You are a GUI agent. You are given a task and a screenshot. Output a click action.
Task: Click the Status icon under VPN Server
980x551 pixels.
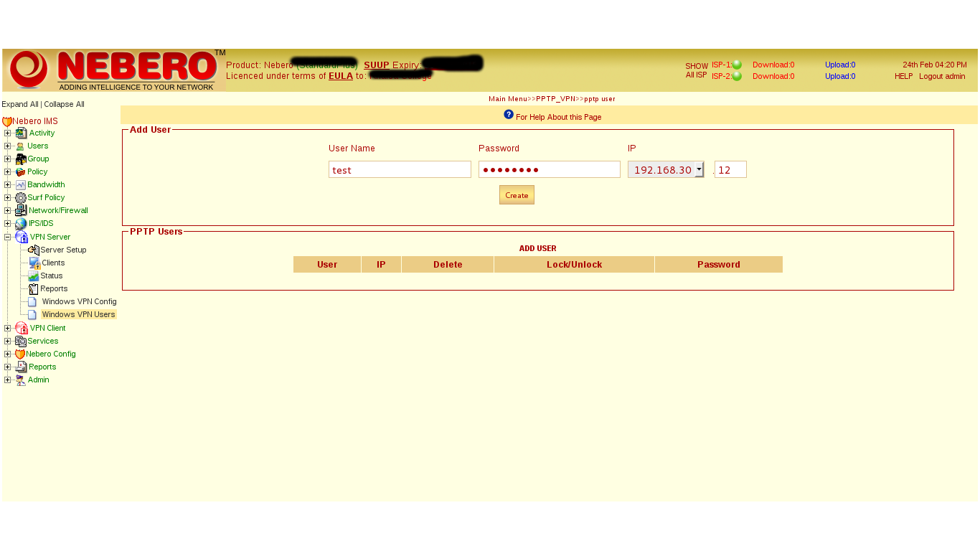[33, 276]
